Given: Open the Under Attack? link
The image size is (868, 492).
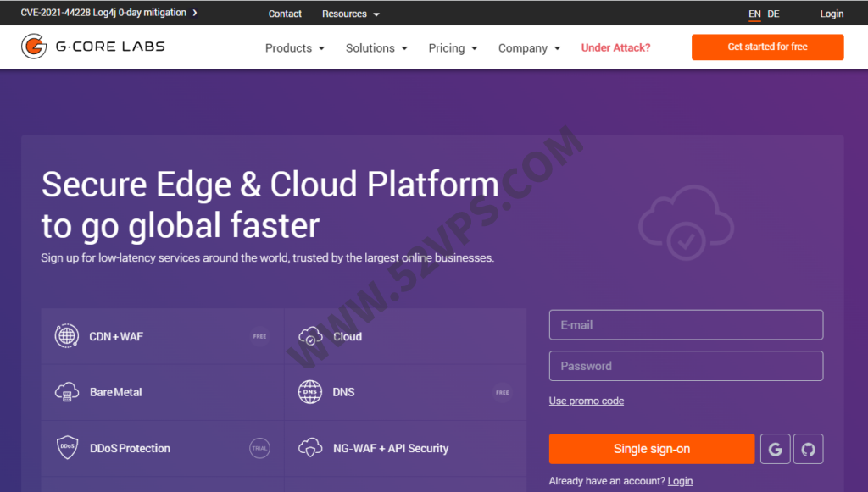Looking at the screenshot, I should 615,48.
